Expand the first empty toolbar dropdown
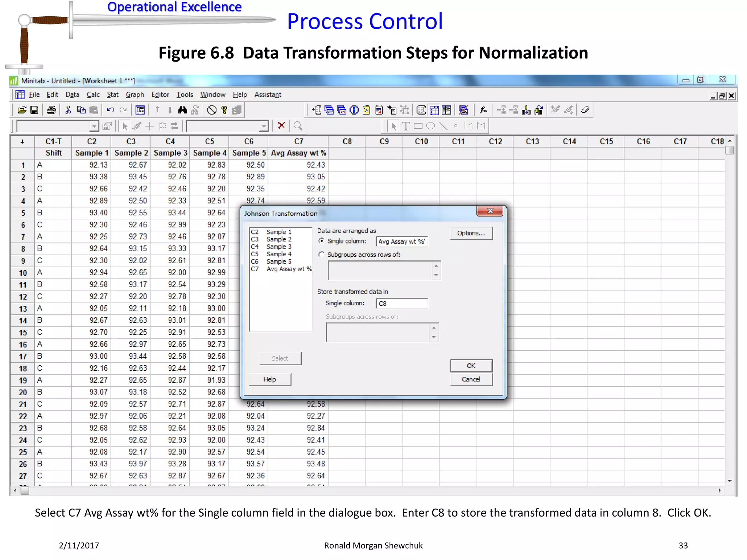Screen dimensions: 747x560 [x=94, y=126]
